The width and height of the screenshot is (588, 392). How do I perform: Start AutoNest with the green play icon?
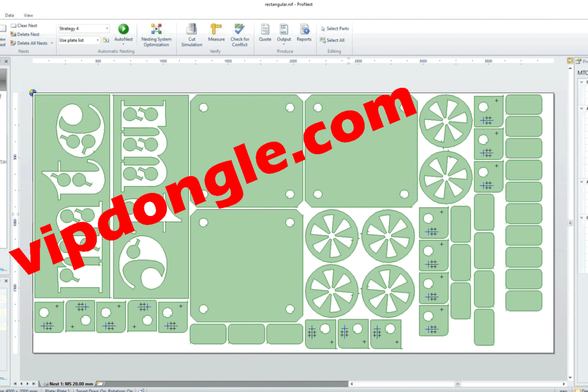coord(123,29)
